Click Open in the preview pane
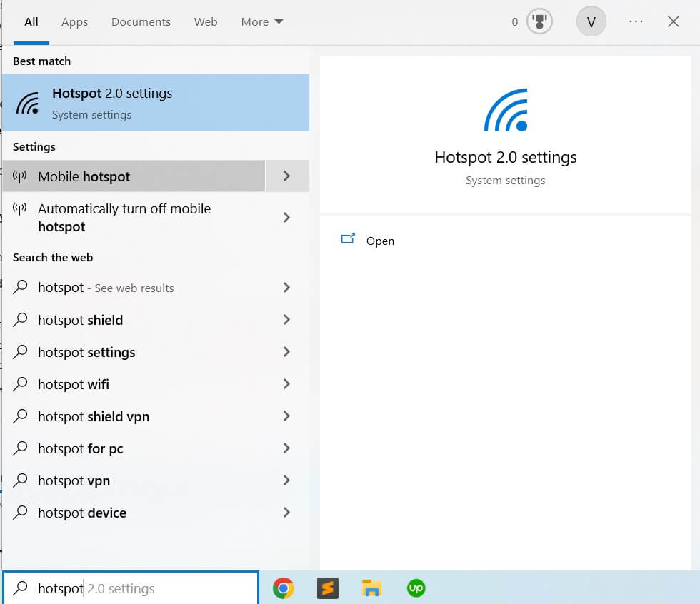Viewport: 700px width, 604px height. point(380,241)
